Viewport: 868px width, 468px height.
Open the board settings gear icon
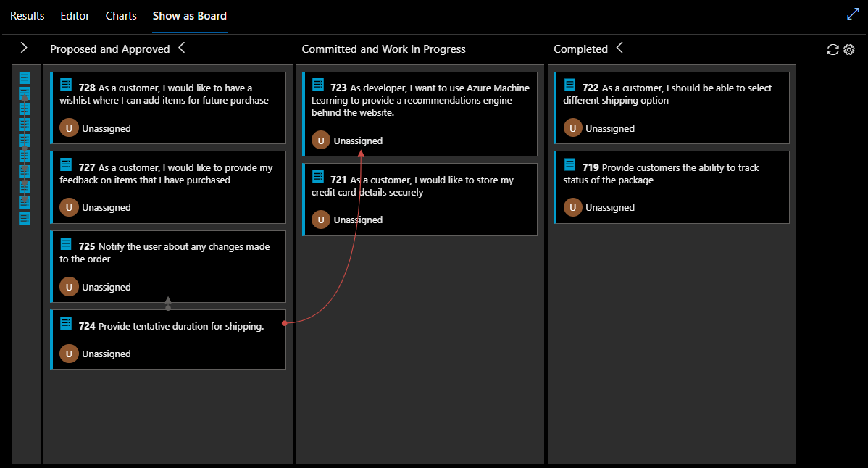click(849, 49)
